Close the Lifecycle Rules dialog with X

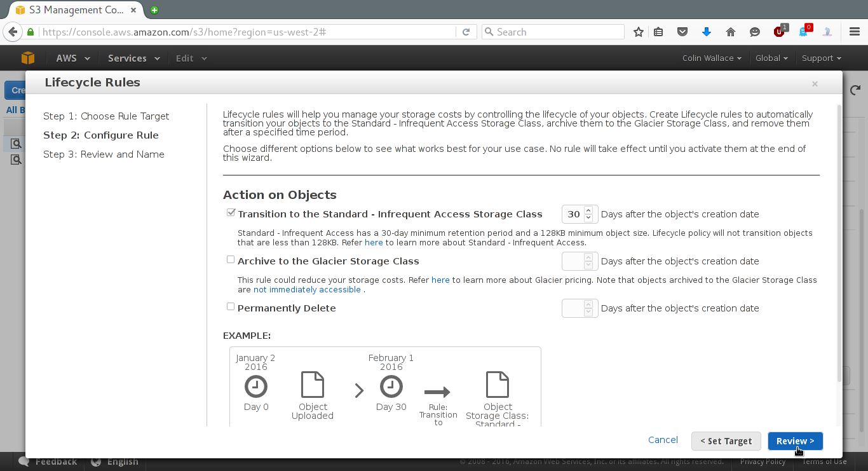815,84
